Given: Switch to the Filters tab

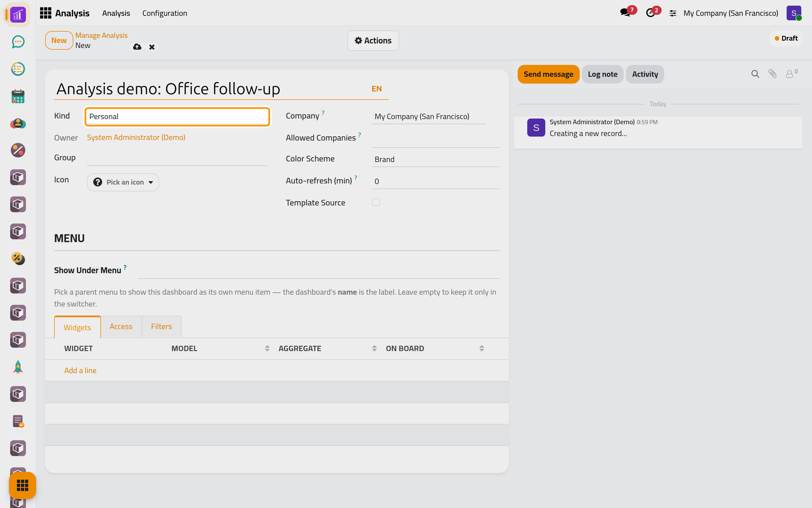Looking at the screenshot, I should click(x=162, y=326).
